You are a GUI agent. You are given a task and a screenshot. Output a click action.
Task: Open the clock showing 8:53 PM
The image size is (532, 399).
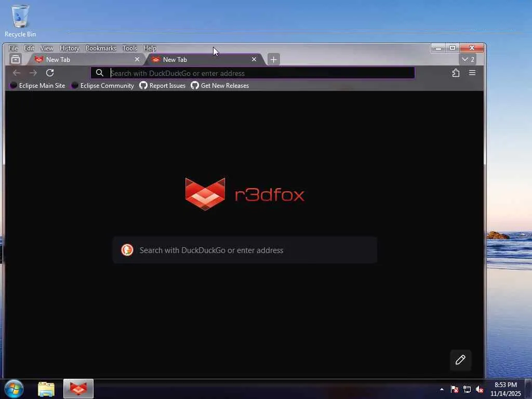pyautogui.click(x=506, y=389)
